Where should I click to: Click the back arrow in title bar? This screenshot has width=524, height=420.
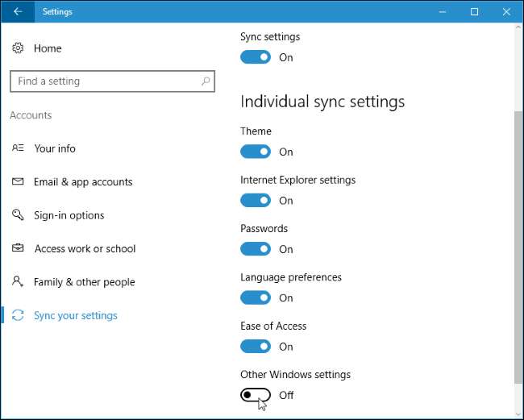coord(18,12)
